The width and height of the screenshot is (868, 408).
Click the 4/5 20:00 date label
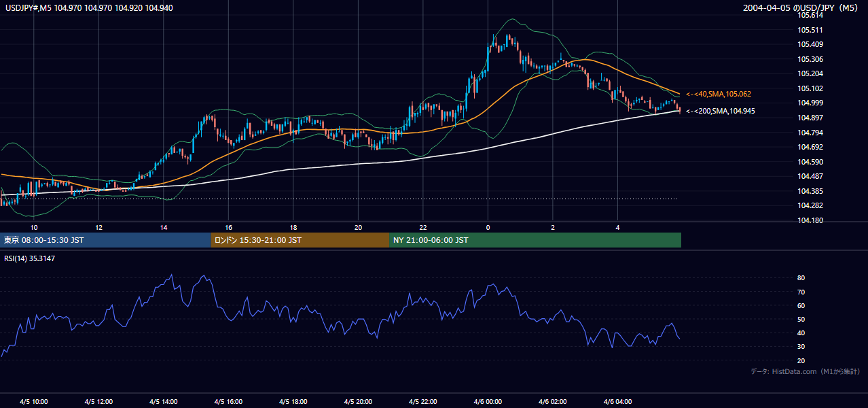pyautogui.click(x=358, y=402)
